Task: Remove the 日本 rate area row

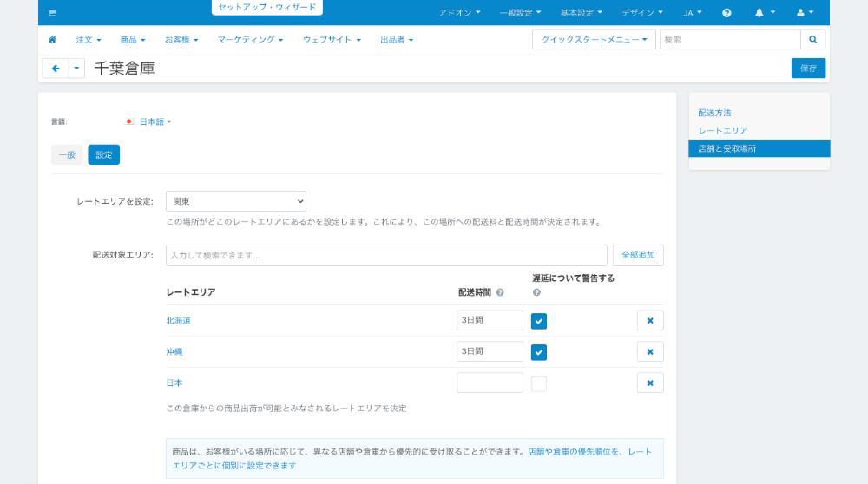Action: click(x=650, y=383)
